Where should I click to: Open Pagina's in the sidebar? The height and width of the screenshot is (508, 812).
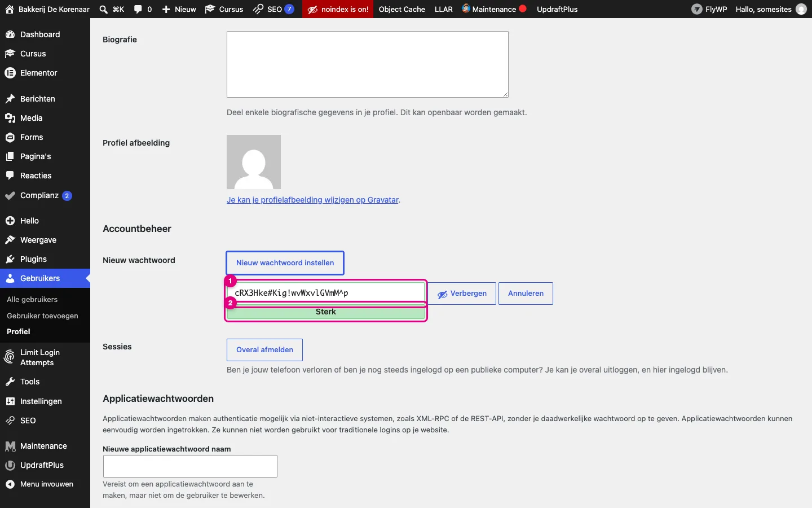pos(45,156)
